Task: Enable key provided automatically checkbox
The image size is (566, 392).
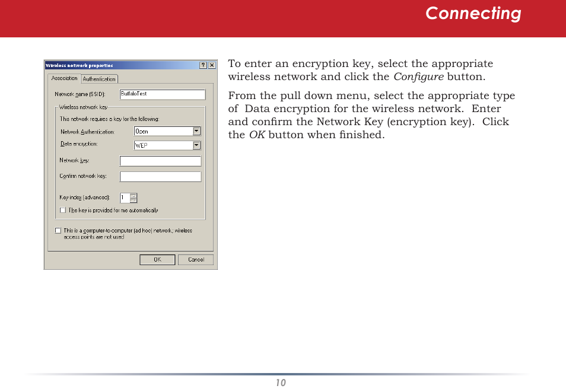Action: click(x=63, y=210)
